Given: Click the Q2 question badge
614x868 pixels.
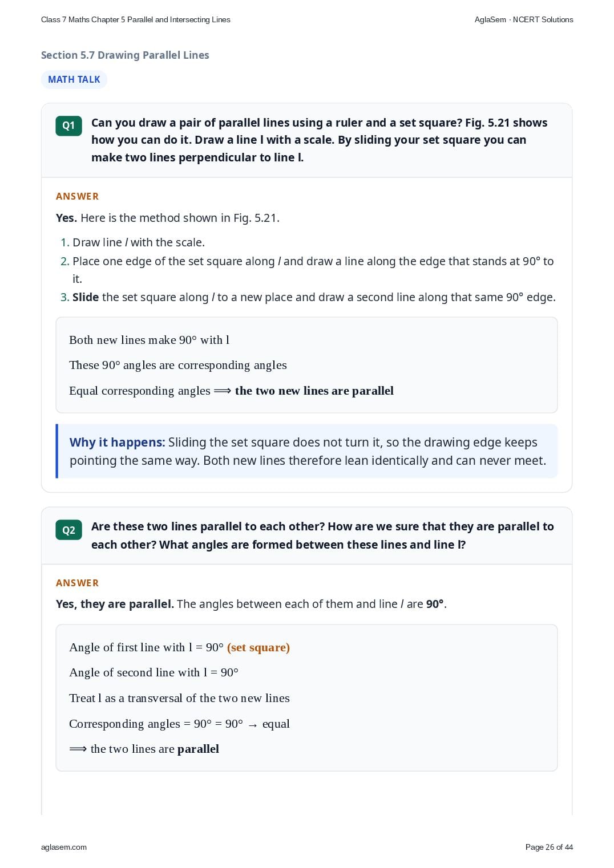Looking at the screenshot, I should [x=68, y=530].
